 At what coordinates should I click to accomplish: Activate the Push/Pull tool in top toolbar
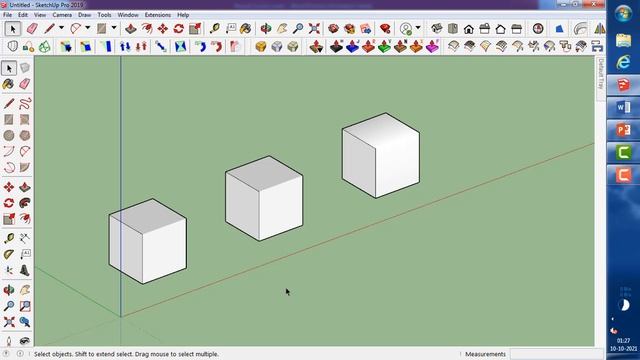(131, 29)
